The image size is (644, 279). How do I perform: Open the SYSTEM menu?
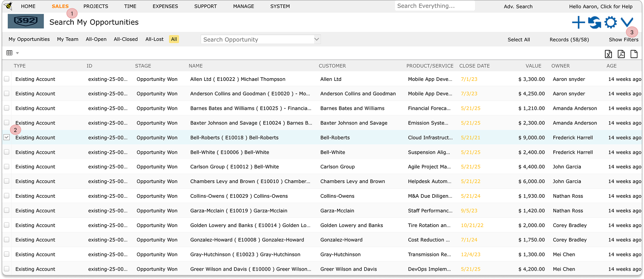tap(280, 7)
